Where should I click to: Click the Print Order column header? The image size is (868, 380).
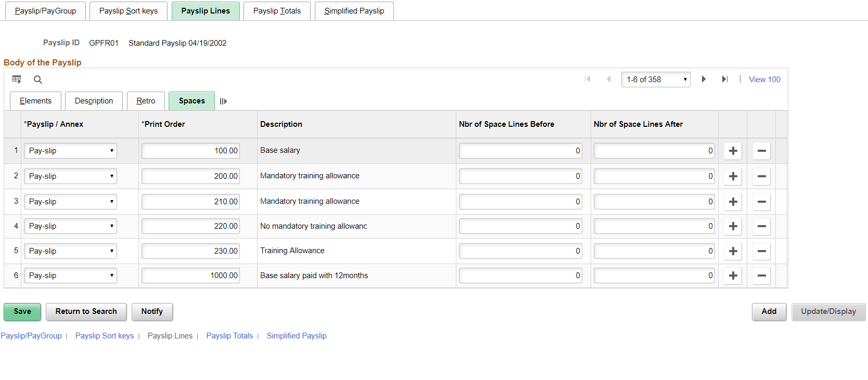(163, 124)
